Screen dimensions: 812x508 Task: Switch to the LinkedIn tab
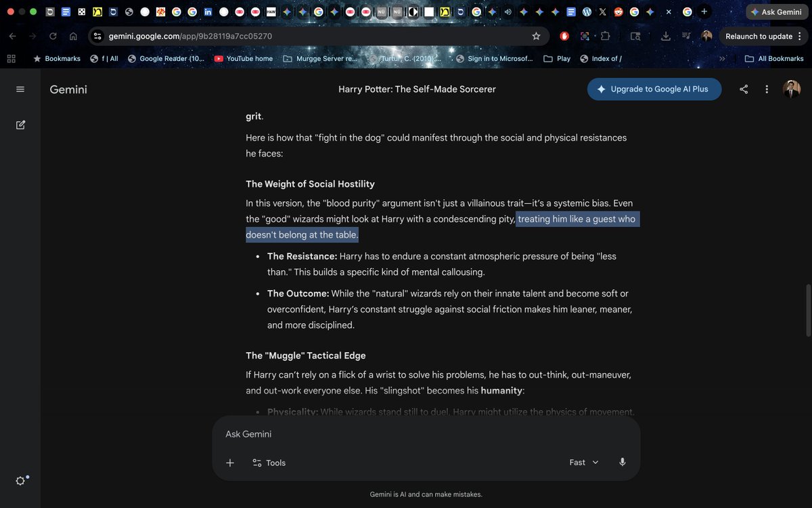[x=208, y=12]
